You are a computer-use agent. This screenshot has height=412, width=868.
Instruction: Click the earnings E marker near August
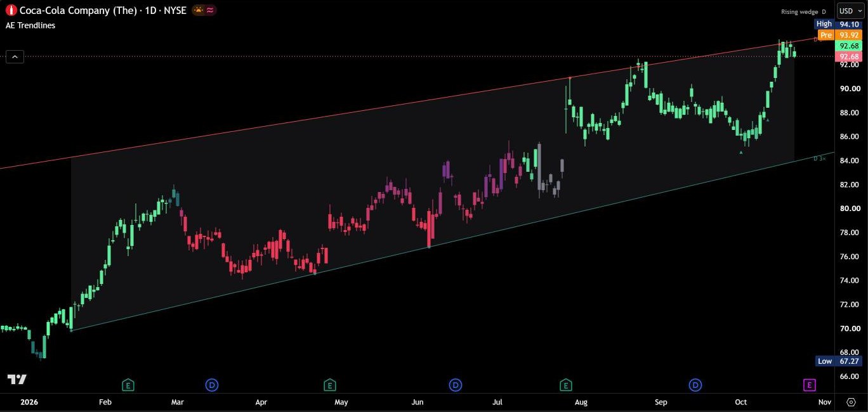tap(566, 385)
